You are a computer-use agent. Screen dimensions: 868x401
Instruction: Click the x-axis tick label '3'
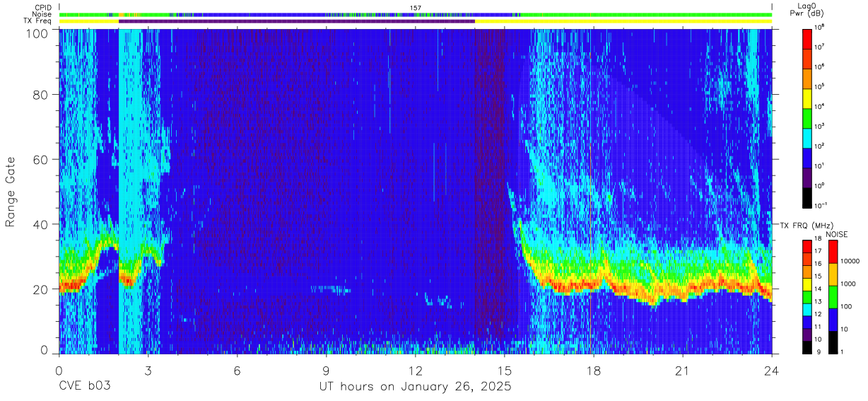[148, 371]
